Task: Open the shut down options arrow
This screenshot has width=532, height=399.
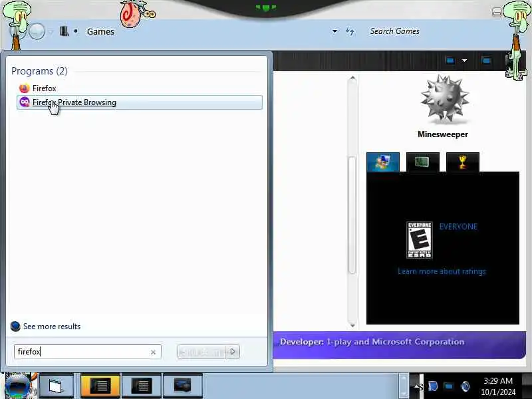Action: pyautogui.click(x=233, y=352)
